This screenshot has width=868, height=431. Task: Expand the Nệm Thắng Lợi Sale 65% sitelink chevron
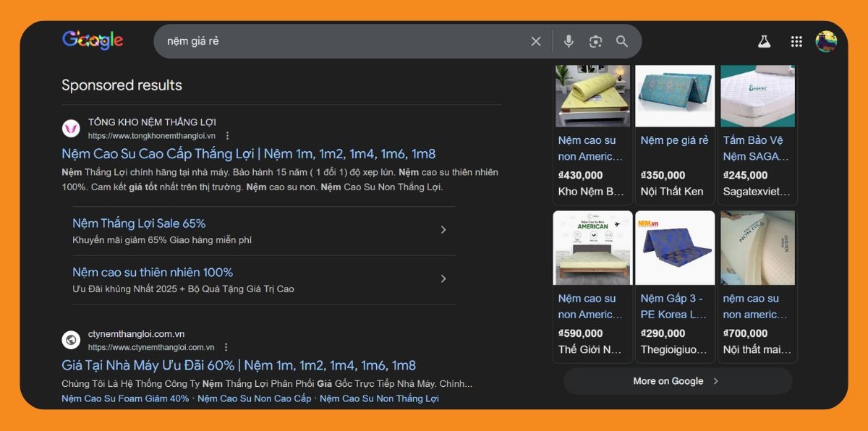(443, 229)
